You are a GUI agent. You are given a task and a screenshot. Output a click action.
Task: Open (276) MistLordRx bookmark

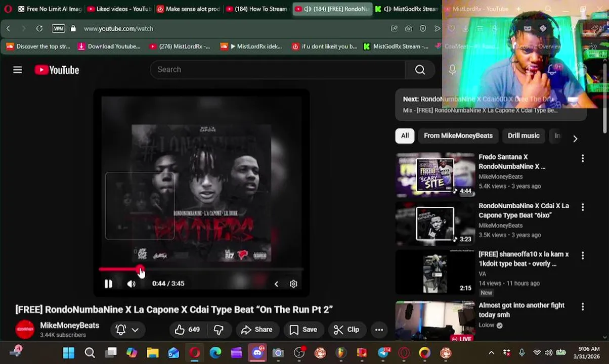coord(180,47)
